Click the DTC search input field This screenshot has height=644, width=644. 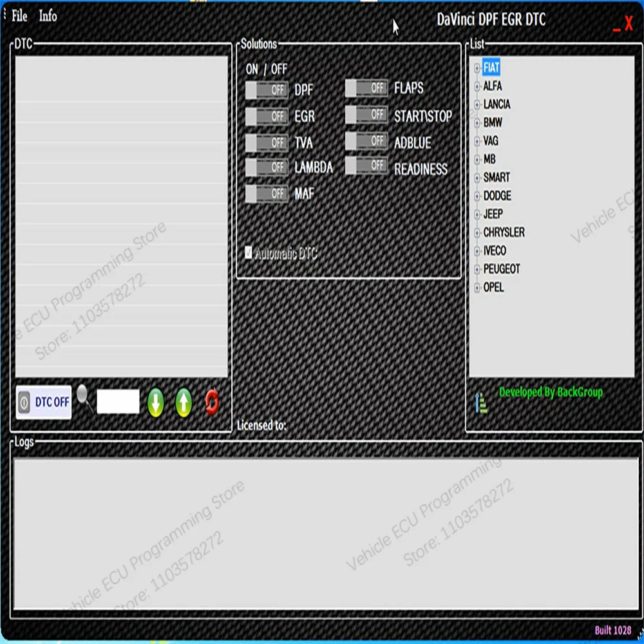pos(118,401)
